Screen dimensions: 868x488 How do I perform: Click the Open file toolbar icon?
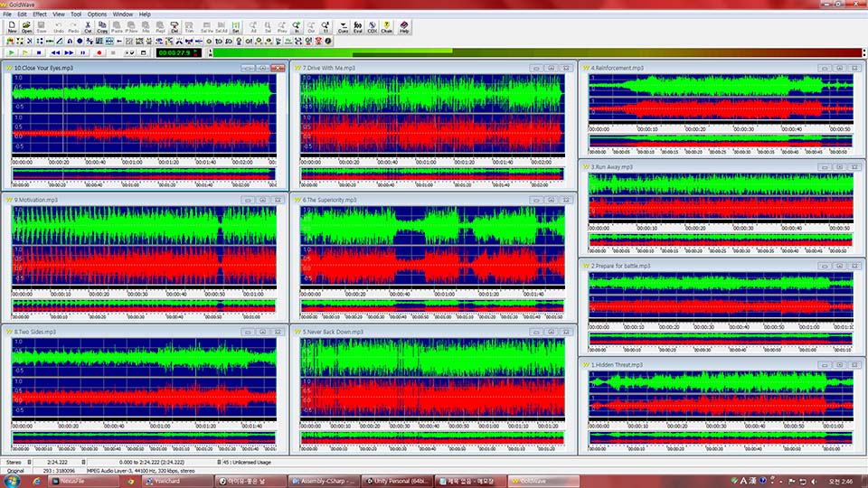point(26,27)
